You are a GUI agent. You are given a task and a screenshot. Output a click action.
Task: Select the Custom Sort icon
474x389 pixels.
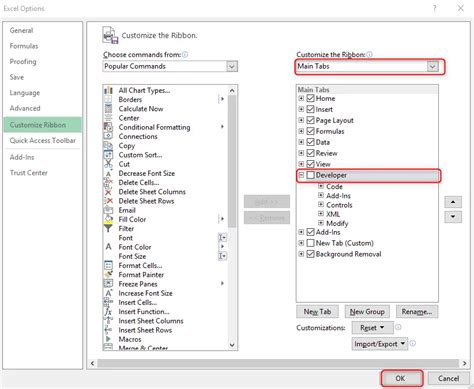click(108, 155)
